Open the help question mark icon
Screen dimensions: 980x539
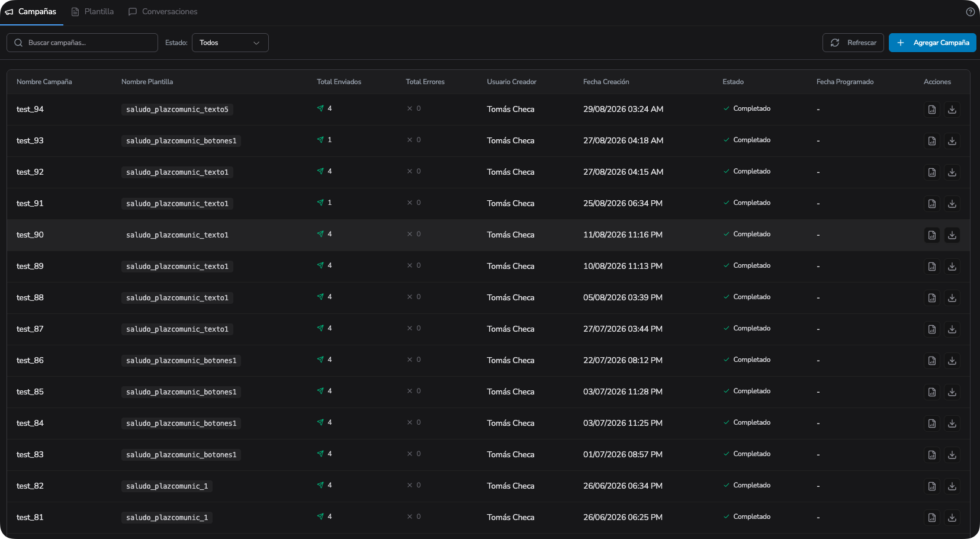pos(970,12)
